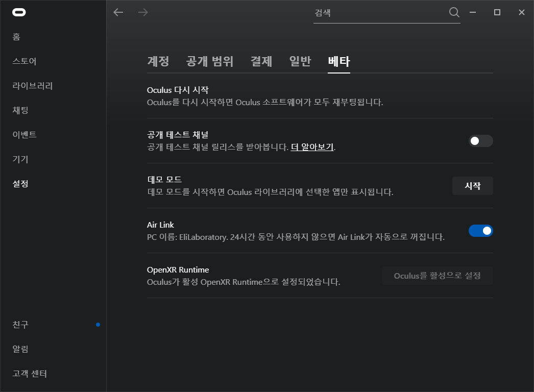Viewport: 534px width, 392px height.
Task: Switch to the 공개 범위 tab
Action: (x=209, y=61)
